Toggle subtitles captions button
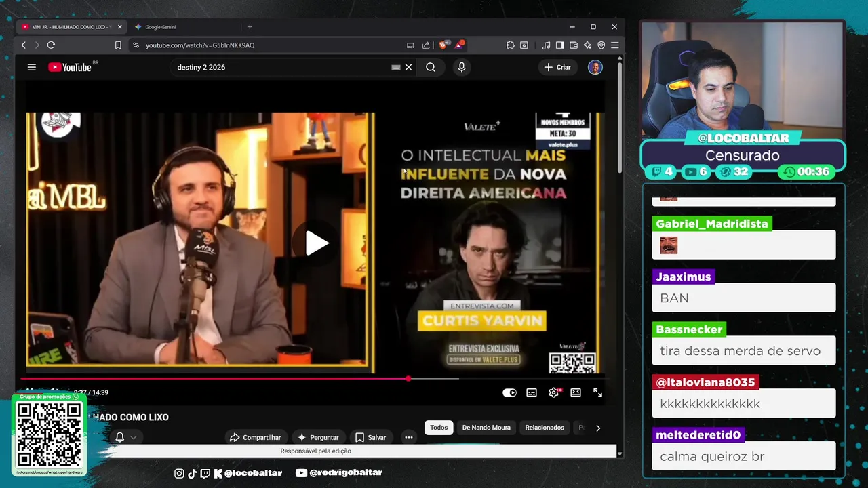868x488 pixels. pos(532,392)
